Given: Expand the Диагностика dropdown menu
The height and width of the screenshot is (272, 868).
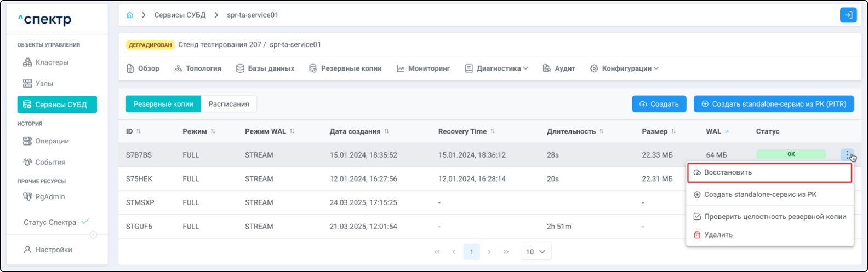Looking at the screenshot, I should (496, 68).
